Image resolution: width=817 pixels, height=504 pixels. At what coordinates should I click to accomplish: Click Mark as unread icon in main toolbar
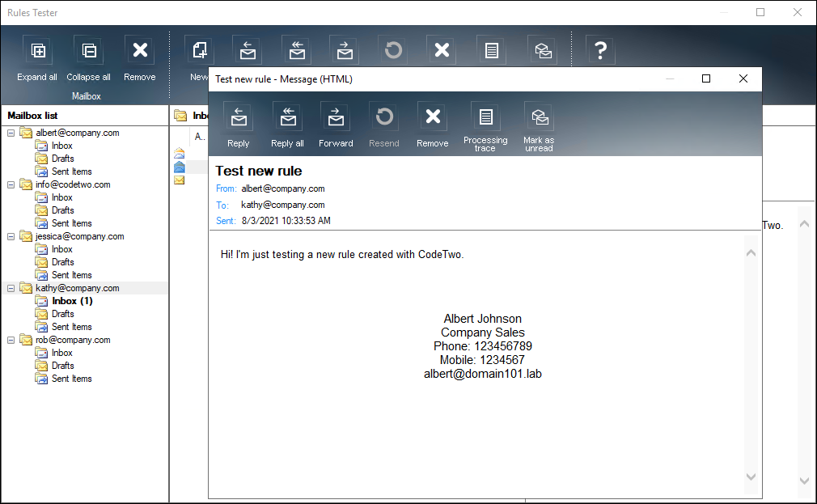tap(543, 50)
